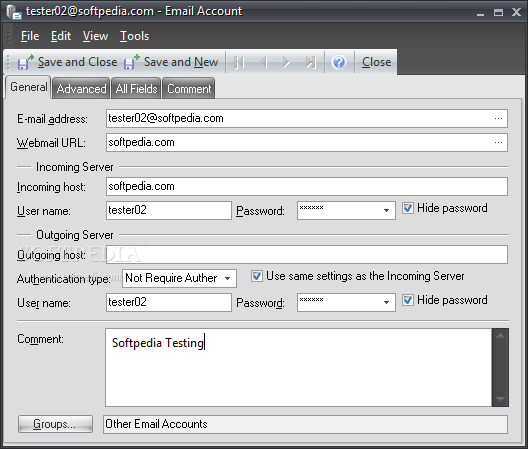
Task: Go to the next record arrow
Action: click(x=286, y=62)
